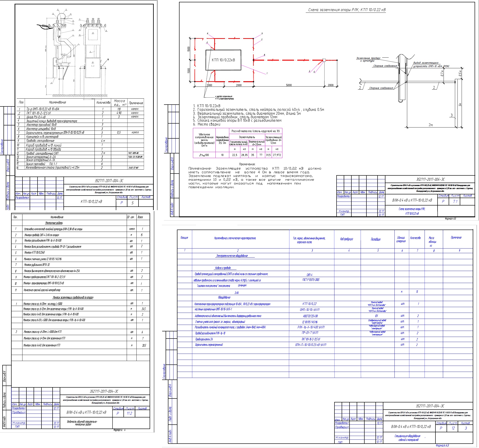Select 'Кабели и провода' heading in specification

[x=223, y=268]
